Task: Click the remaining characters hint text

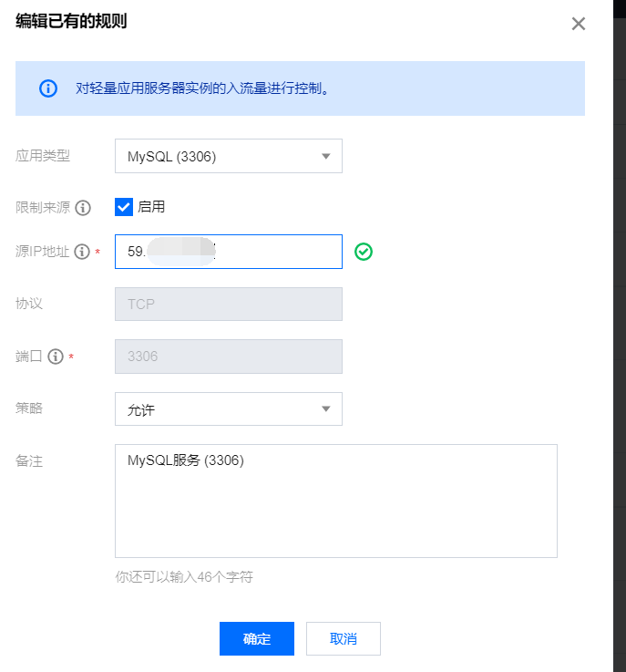Action: point(184,577)
